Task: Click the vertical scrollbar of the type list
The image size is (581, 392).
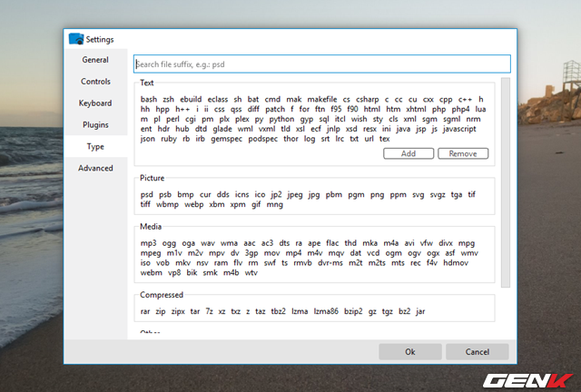Action: (x=506, y=181)
